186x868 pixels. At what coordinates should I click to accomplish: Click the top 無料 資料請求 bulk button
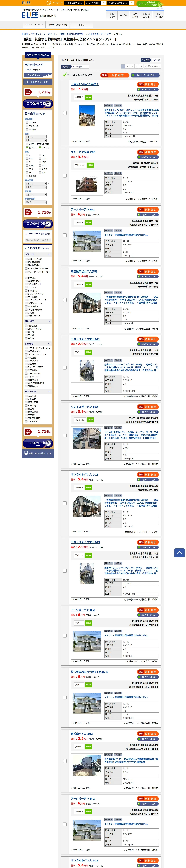tap(114, 75)
